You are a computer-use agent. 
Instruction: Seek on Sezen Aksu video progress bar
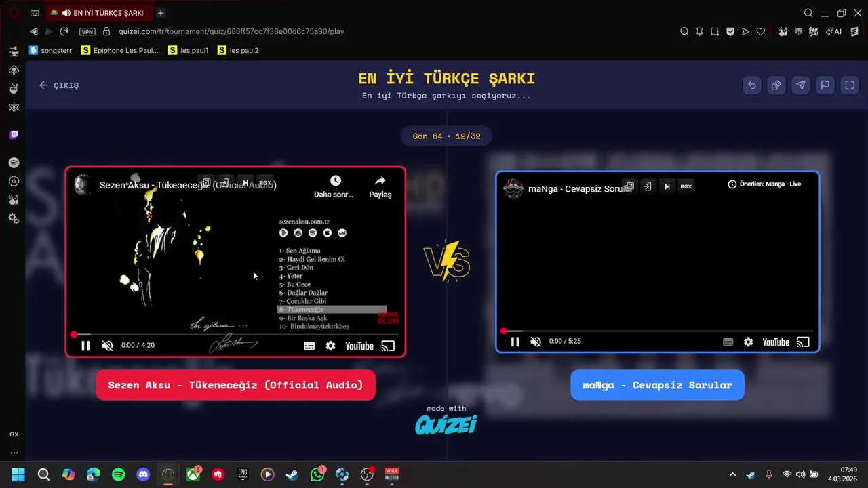235,334
